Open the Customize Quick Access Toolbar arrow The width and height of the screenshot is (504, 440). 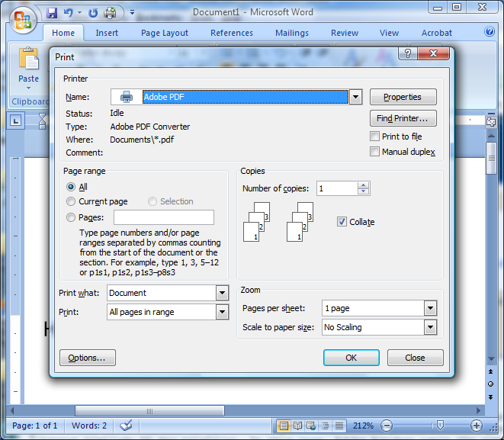[132, 13]
